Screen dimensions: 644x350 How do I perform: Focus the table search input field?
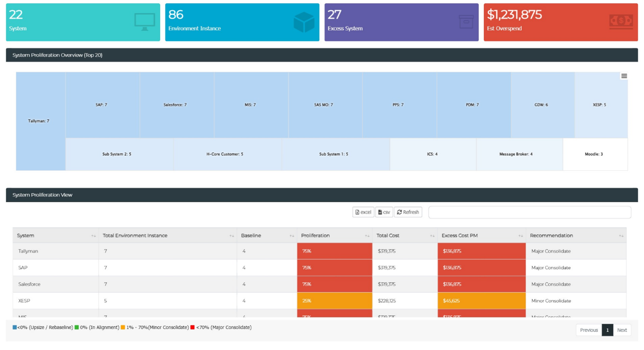click(x=530, y=212)
